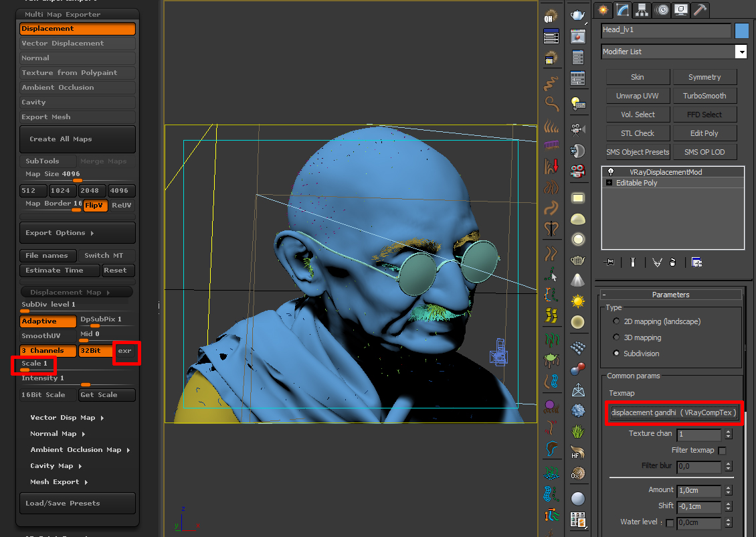Click configure modifier sets icon
The image size is (756, 537).
696,262
